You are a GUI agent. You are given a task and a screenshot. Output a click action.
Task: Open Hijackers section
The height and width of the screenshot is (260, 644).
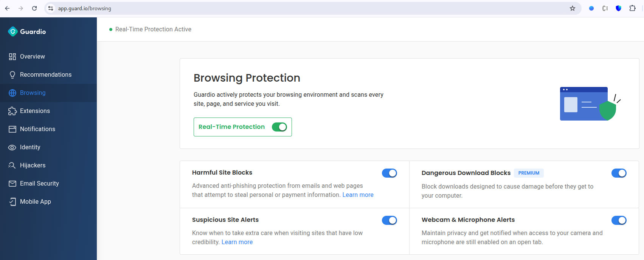coord(48,166)
